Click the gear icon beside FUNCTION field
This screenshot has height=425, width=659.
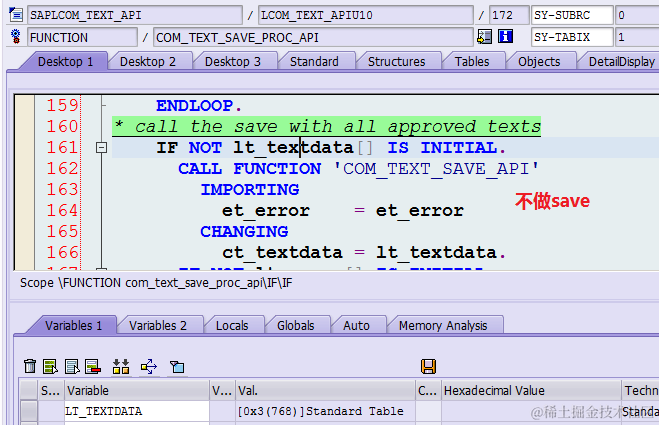coord(16,37)
